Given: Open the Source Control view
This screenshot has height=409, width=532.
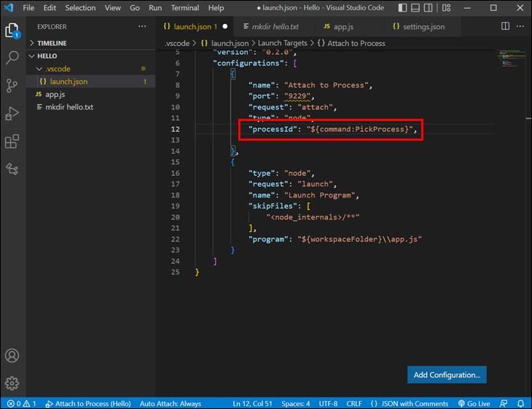Looking at the screenshot, I should click(x=12, y=86).
